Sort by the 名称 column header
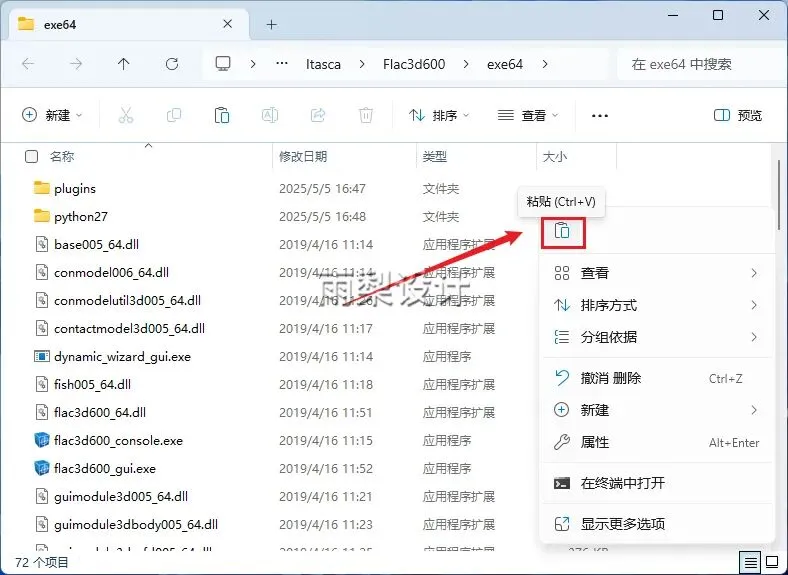This screenshot has height=575, width=788. point(62,157)
